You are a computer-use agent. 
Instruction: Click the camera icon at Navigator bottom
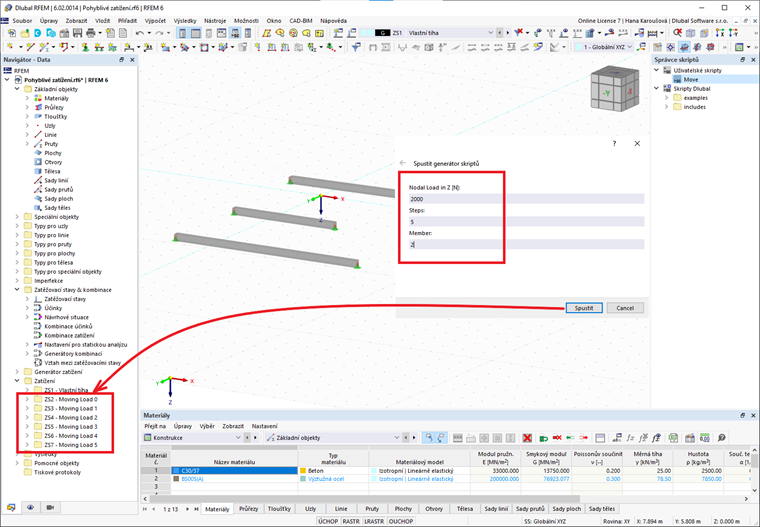tap(50, 507)
